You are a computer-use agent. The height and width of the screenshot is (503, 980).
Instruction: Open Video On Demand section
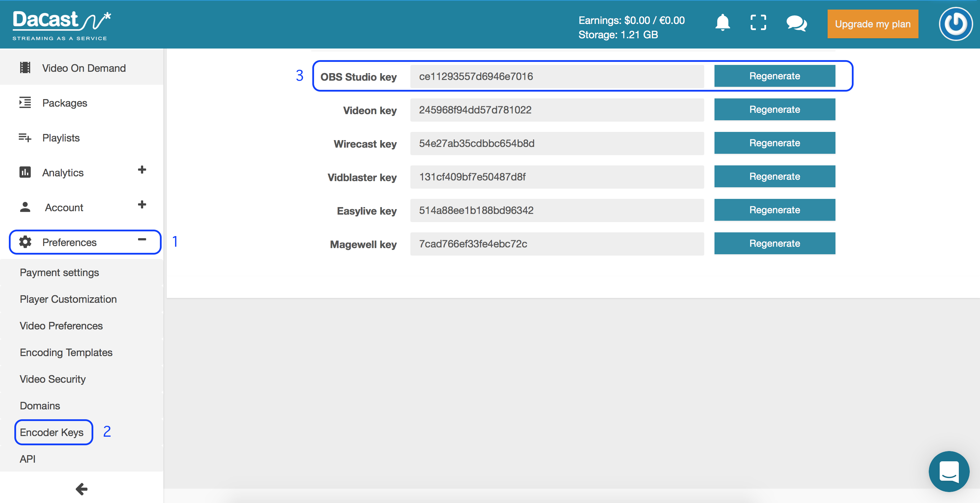click(81, 68)
